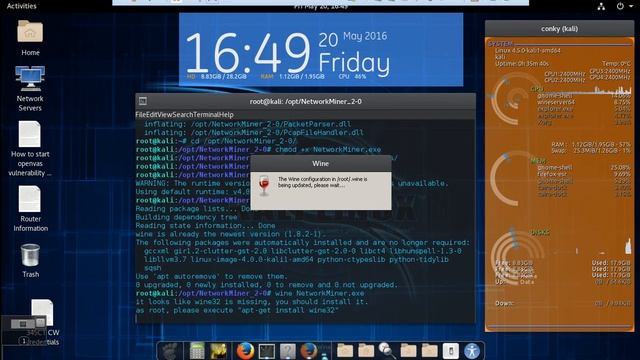Launch the Firefox icon right of the question mark icon

coord(309,351)
